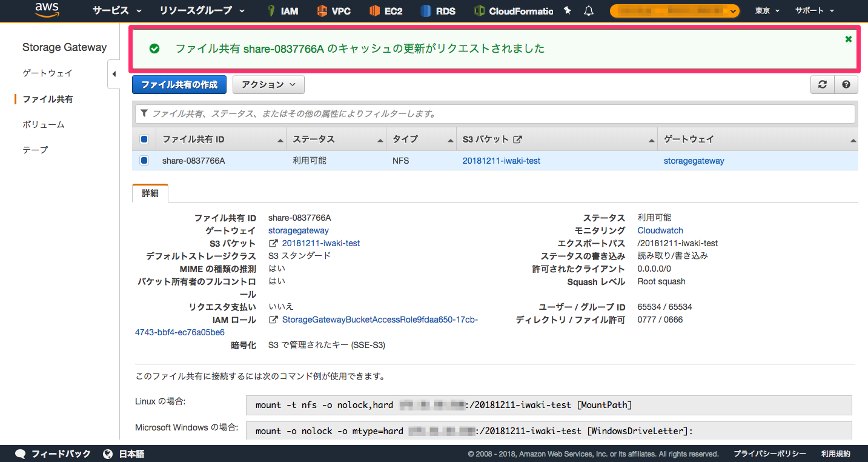The height and width of the screenshot is (462, 868).
Task: Click the external link icon beside S3 バケット header
Action: (x=517, y=139)
